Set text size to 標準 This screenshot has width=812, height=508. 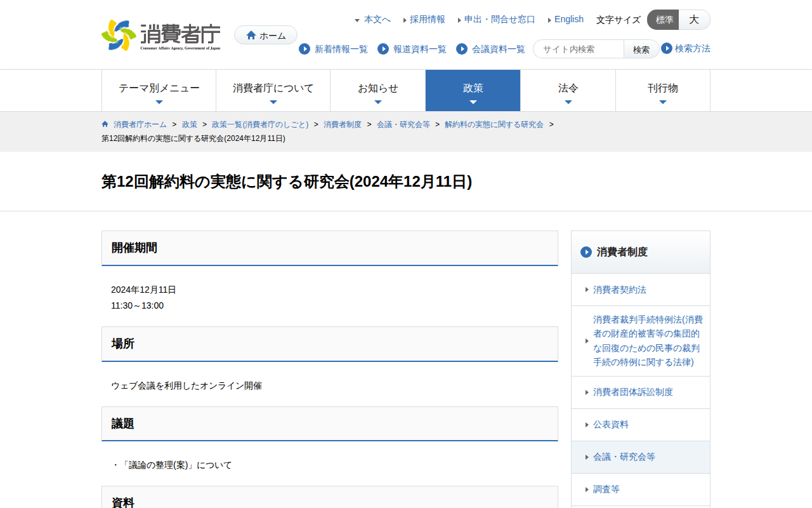click(663, 20)
